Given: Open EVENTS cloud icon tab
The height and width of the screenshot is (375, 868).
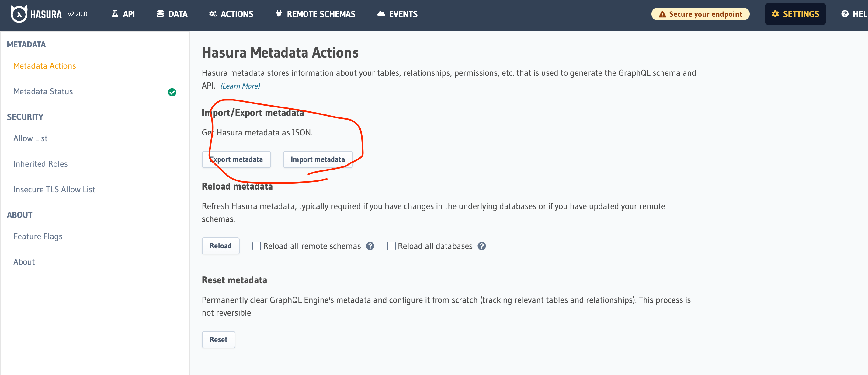Looking at the screenshot, I should pyautogui.click(x=381, y=14).
